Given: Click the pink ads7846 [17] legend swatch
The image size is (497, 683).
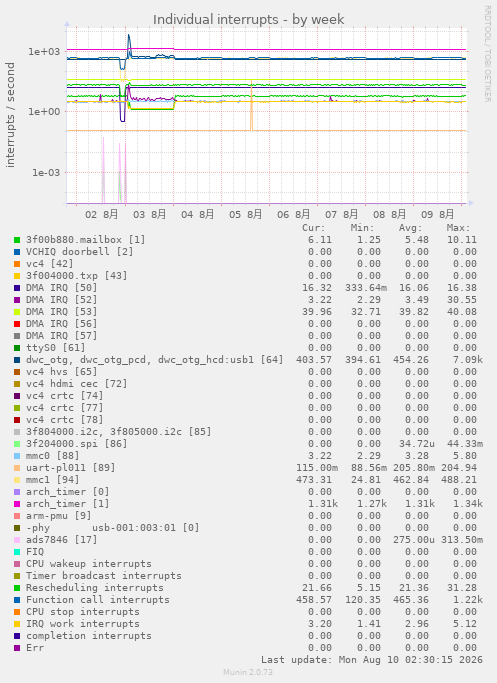Looking at the screenshot, I should pos(17,540).
